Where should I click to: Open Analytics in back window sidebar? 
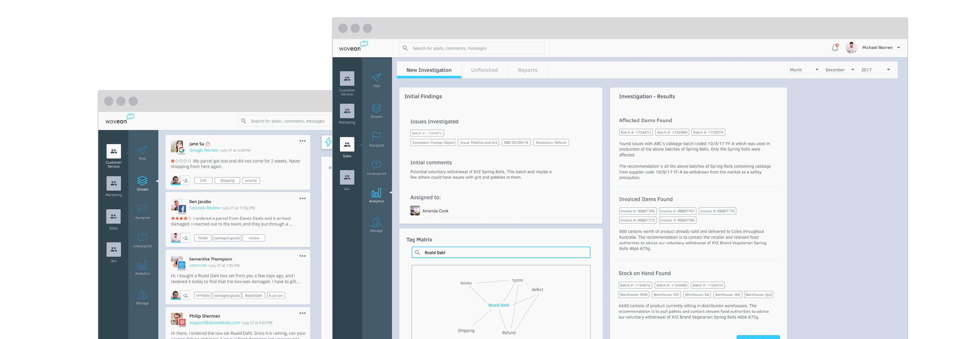[x=142, y=268]
